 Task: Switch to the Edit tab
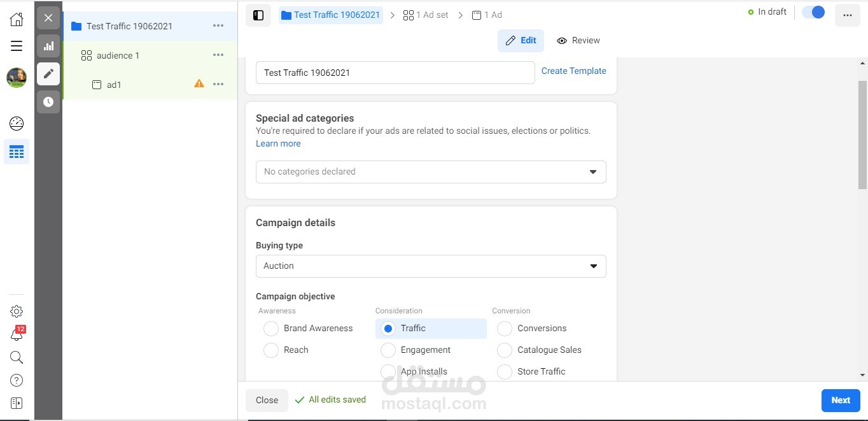coord(521,40)
